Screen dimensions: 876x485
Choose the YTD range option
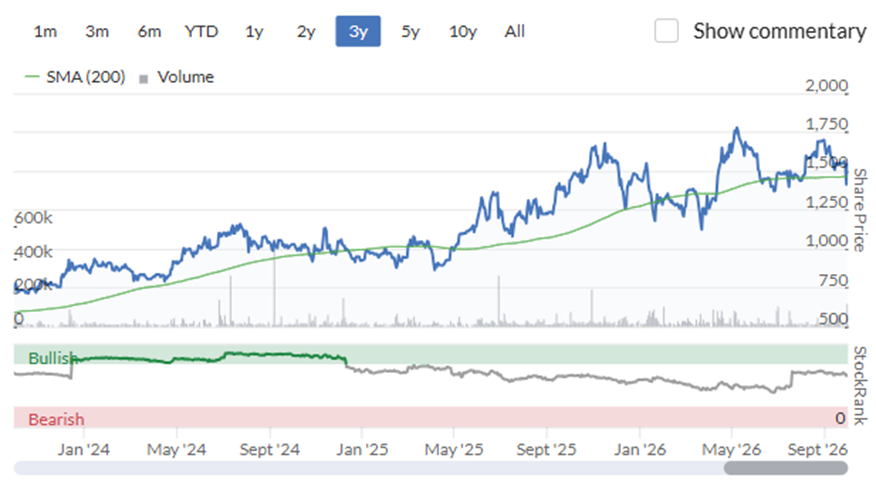tap(201, 31)
